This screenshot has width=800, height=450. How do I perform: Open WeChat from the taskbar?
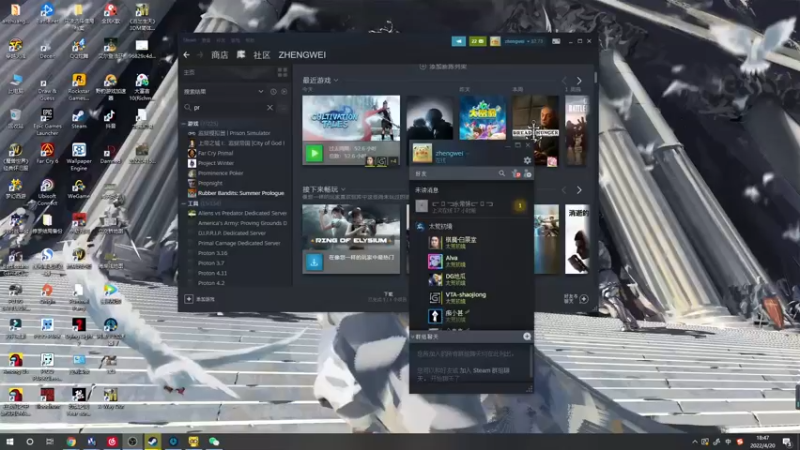point(214,441)
